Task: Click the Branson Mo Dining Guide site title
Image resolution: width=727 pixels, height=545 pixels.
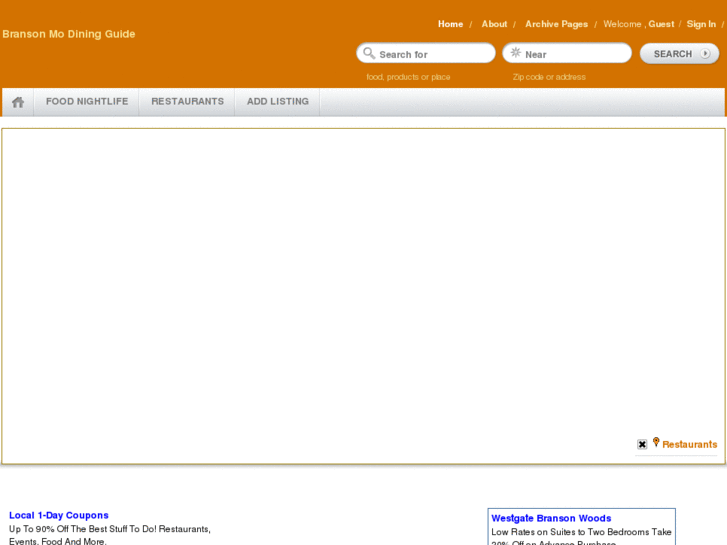Action: pos(69,34)
